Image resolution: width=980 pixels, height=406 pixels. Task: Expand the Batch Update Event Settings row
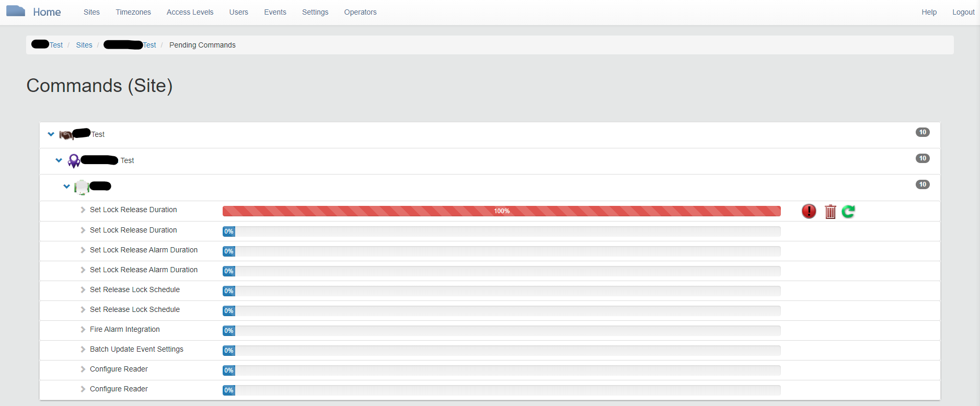(83, 350)
